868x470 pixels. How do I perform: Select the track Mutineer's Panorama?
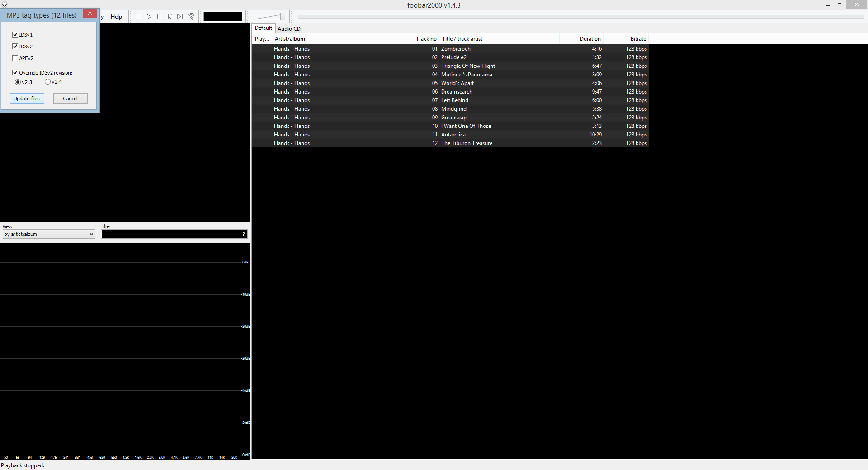pos(450,75)
